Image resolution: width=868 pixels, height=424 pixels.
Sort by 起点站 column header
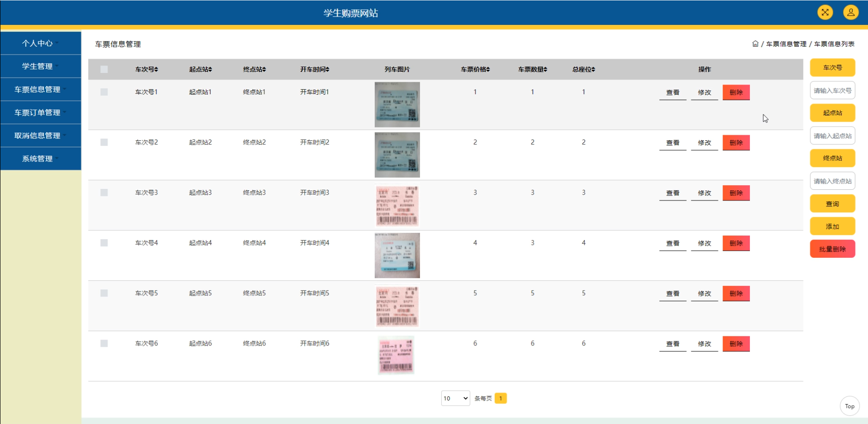pos(200,69)
